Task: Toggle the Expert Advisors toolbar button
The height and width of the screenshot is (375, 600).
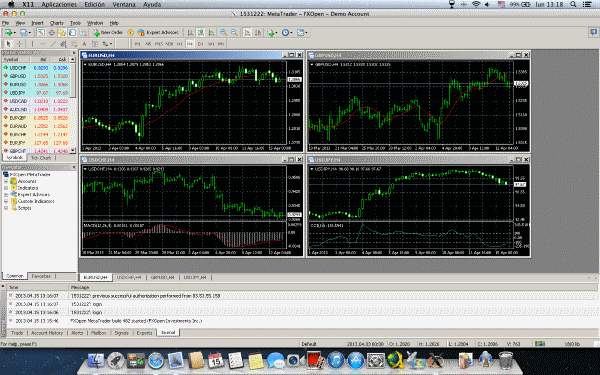Action: (158, 33)
